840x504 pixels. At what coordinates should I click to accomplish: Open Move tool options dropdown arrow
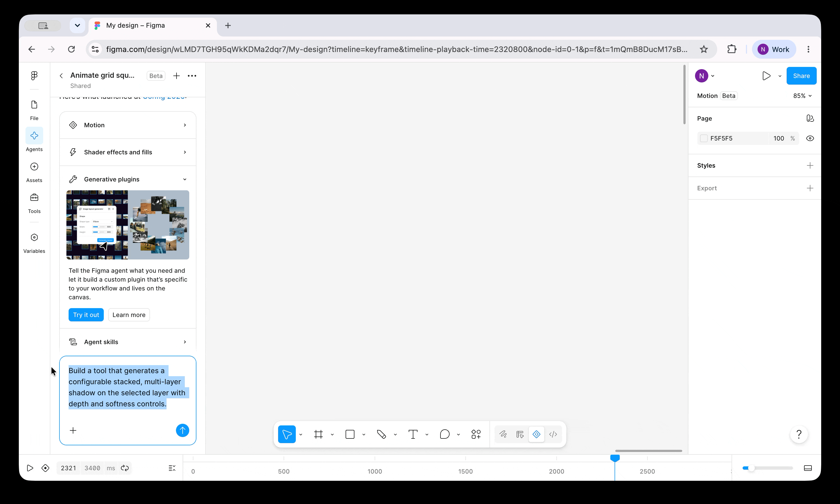(x=300, y=434)
